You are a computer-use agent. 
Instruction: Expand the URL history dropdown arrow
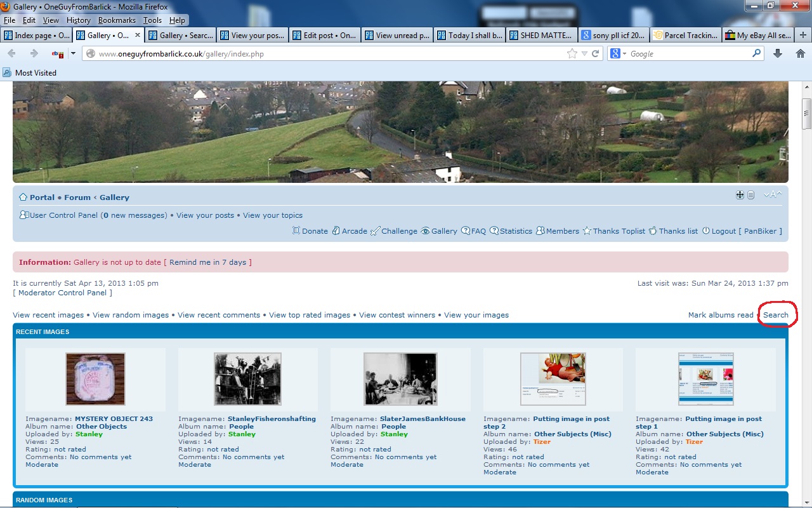[x=584, y=54]
